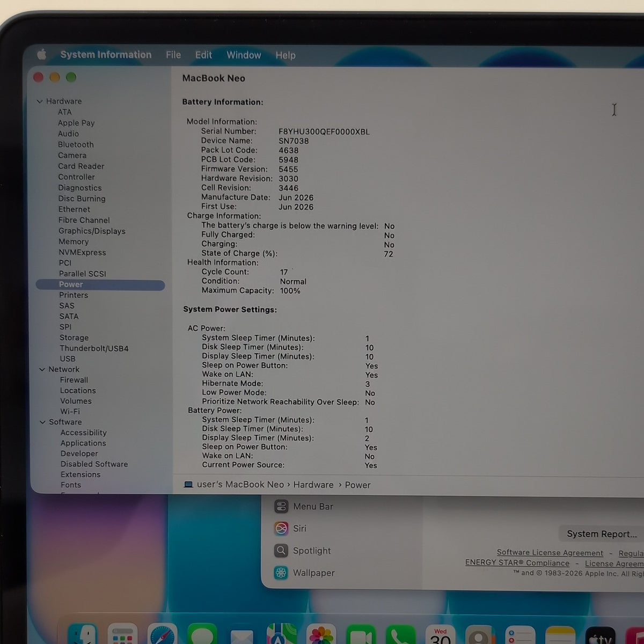Open the File menu

pyautogui.click(x=173, y=55)
